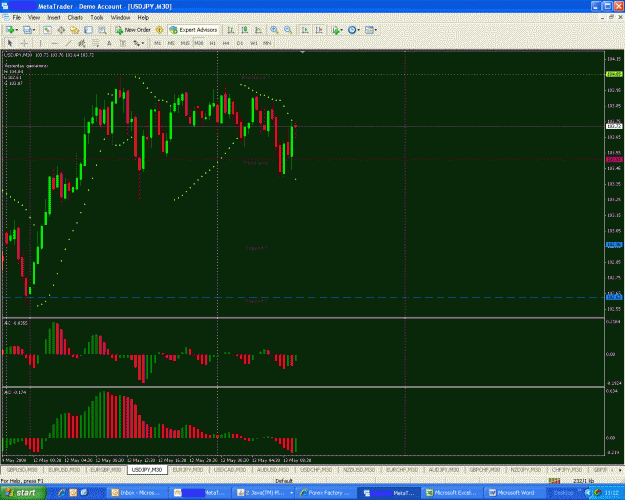Expand the Periods dropdown arrow

click(358, 30)
